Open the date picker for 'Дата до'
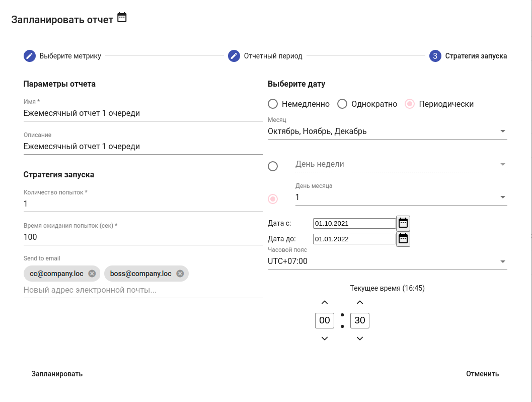Screen dimensions: 532x402 [403, 239]
